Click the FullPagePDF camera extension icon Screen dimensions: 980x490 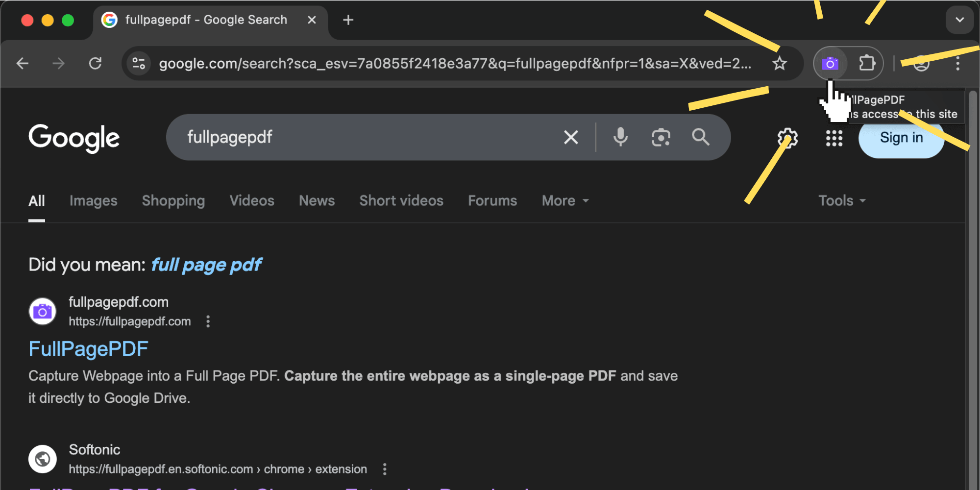(830, 63)
